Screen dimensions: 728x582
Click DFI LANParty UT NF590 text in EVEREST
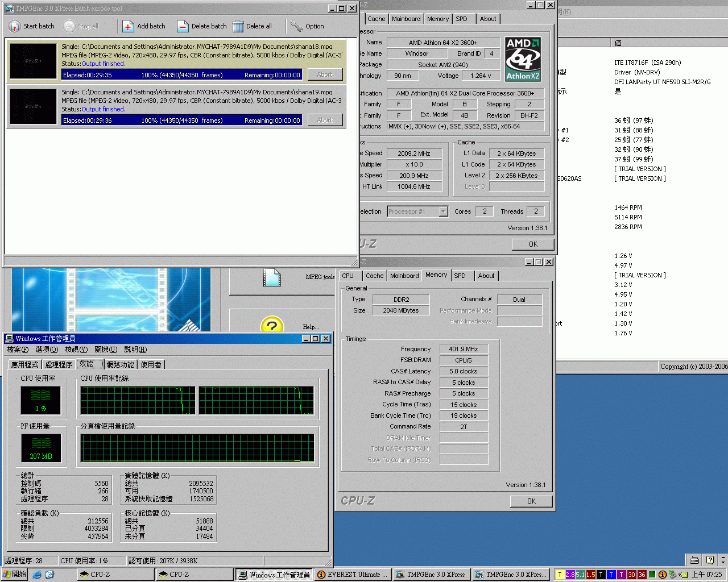[663, 82]
